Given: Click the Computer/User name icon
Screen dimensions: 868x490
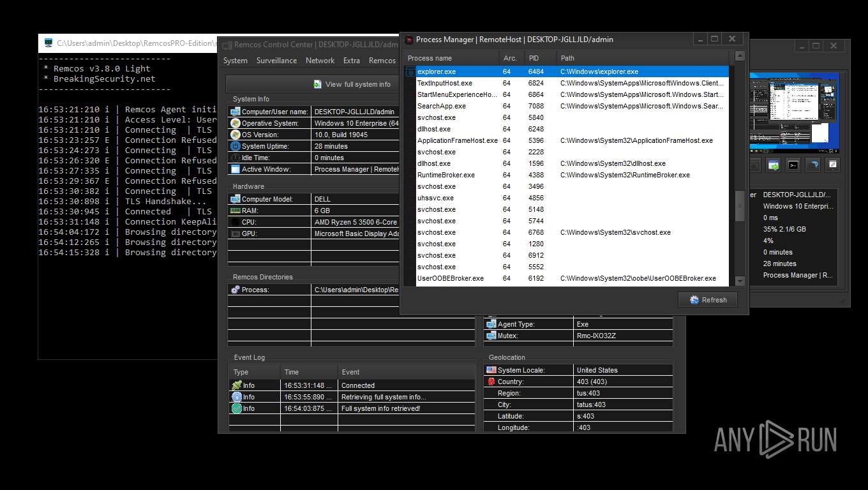Looking at the screenshot, I should [x=236, y=112].
